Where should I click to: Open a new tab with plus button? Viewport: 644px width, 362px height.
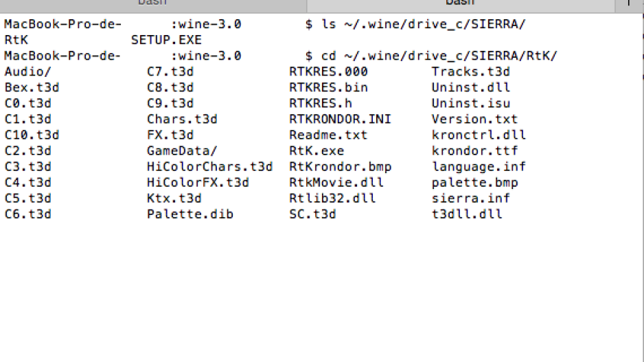[x=629, y=3]
